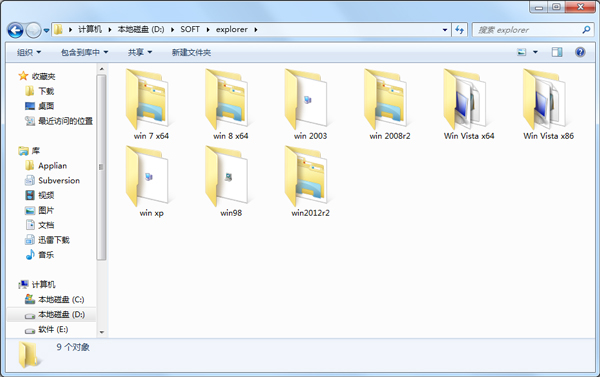Open the 包含到库中 dropdown
600x377 pixels.
85,52
